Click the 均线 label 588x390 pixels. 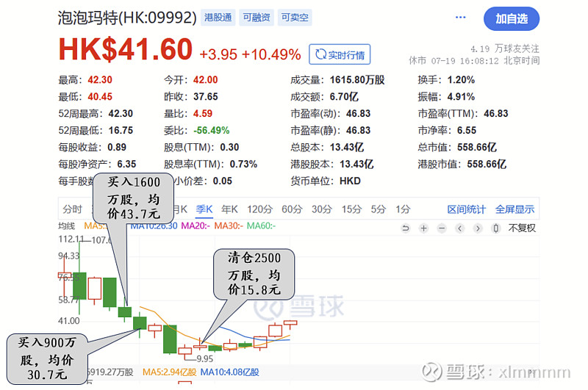click(x=66, y=226)
